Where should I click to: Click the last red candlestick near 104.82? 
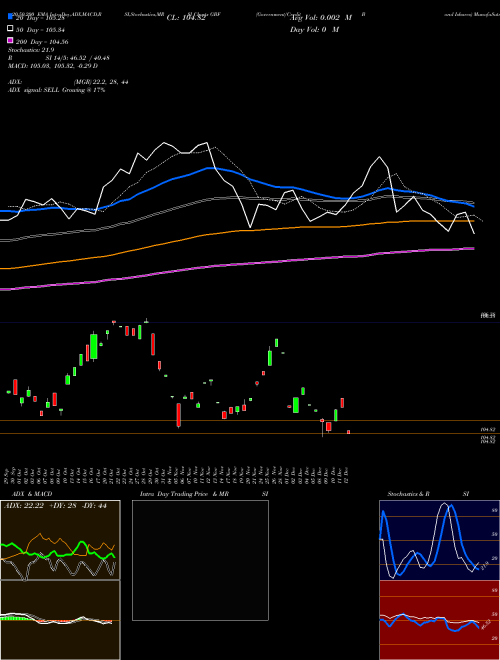click(348, 432)
